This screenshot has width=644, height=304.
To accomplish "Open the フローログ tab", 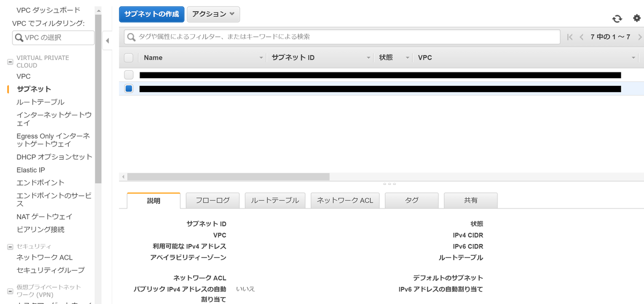I will [213, 201].
